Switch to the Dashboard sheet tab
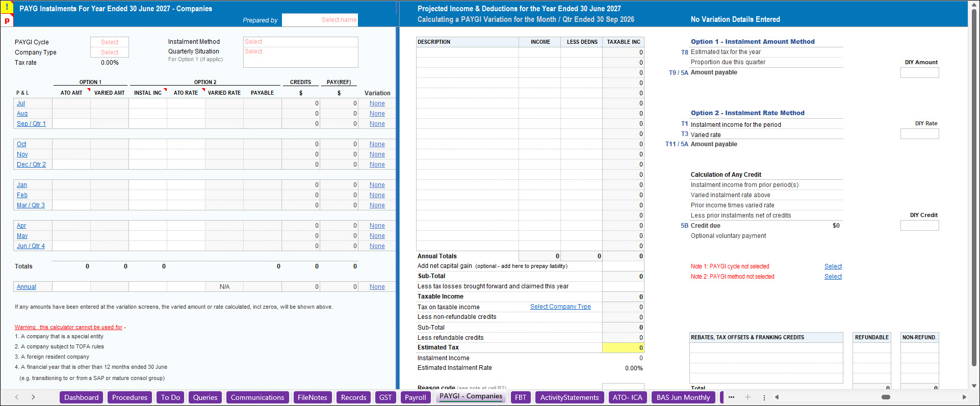980x406 pixels. [x=82, y=397]
